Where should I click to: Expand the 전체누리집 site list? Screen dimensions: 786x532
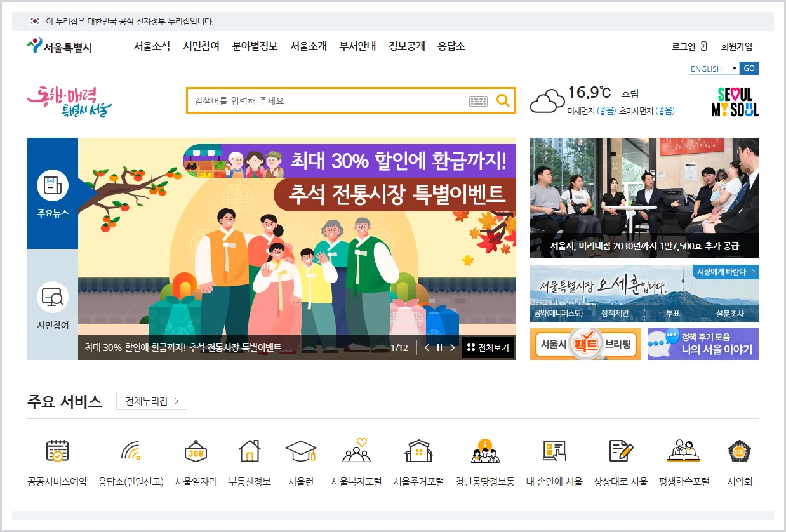[x=152, y=401]
